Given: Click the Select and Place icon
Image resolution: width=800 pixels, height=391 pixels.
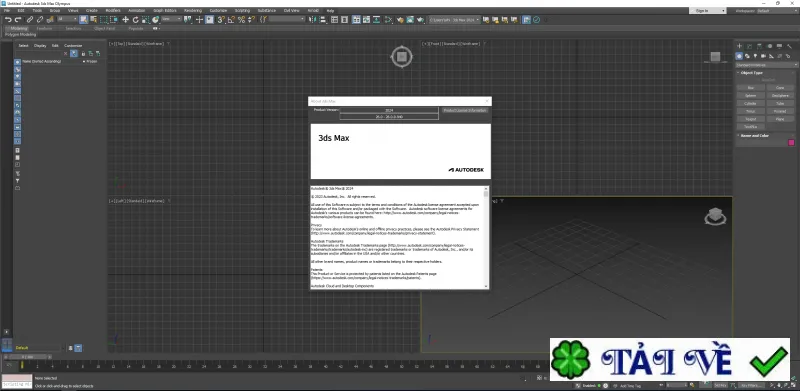Looking at the screenshot, I should pos(155,19).
